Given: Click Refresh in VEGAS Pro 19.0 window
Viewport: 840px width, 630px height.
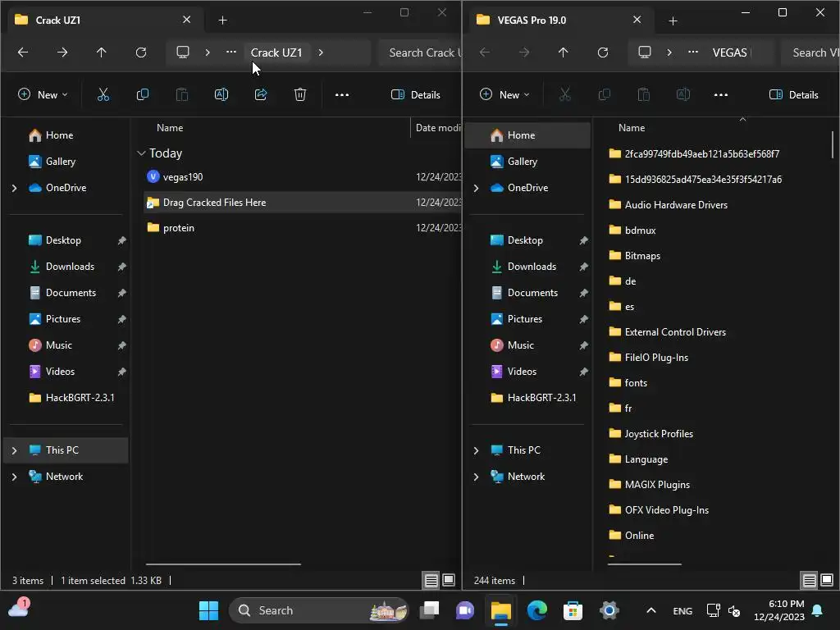Looking at the screenshot, I should tap(603, 52).
